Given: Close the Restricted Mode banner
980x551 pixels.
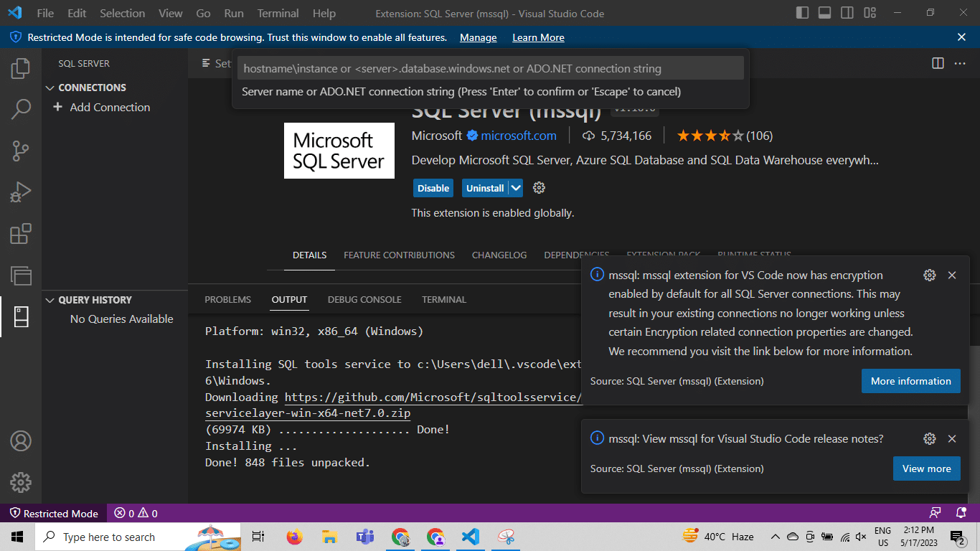Looking at the screenshot, I should click(962, 37).
